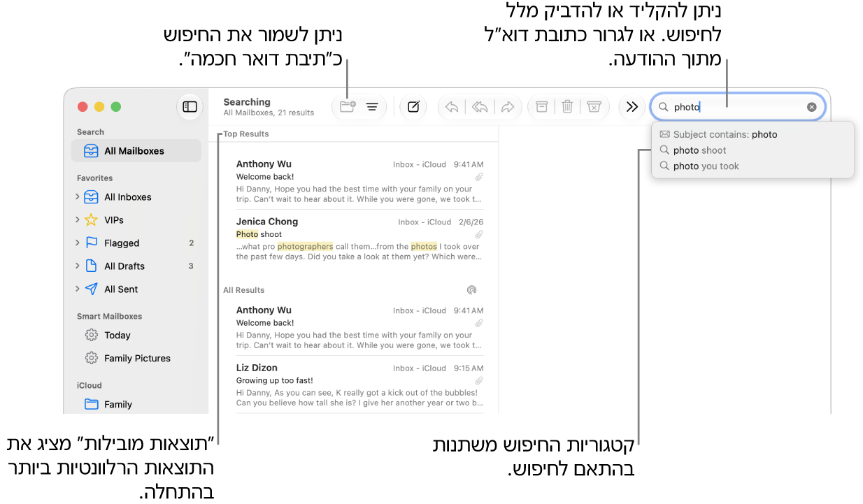
Task: Open Anthony Wu message under All Results
Action: tap(359, 328)
